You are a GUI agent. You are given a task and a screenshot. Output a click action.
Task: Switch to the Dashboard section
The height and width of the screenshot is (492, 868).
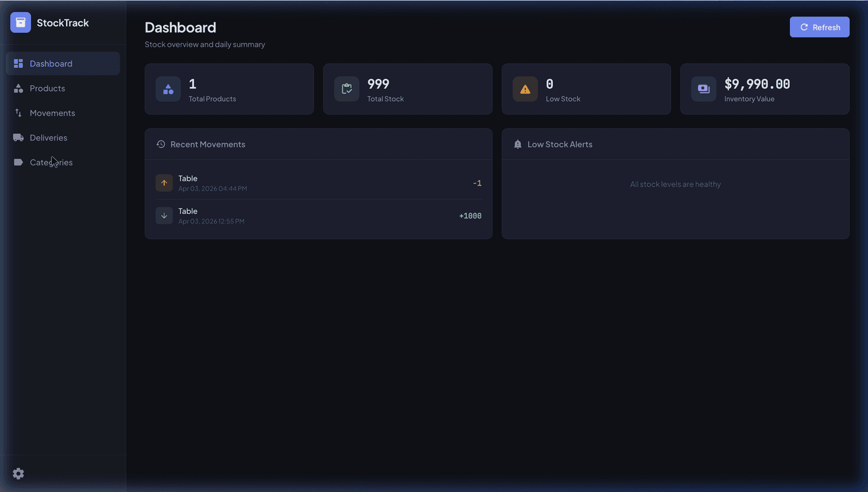coord(51,63)
